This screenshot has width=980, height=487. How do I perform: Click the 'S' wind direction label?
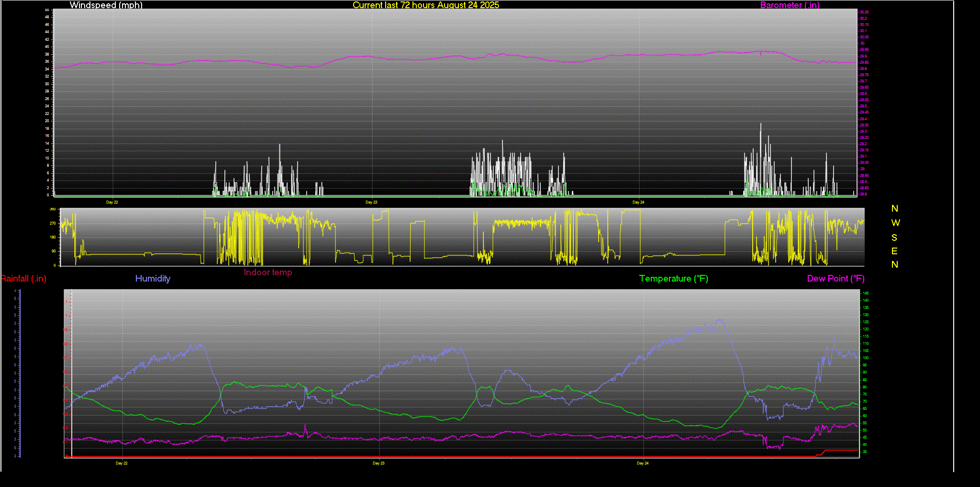click(x=894, y=238)
